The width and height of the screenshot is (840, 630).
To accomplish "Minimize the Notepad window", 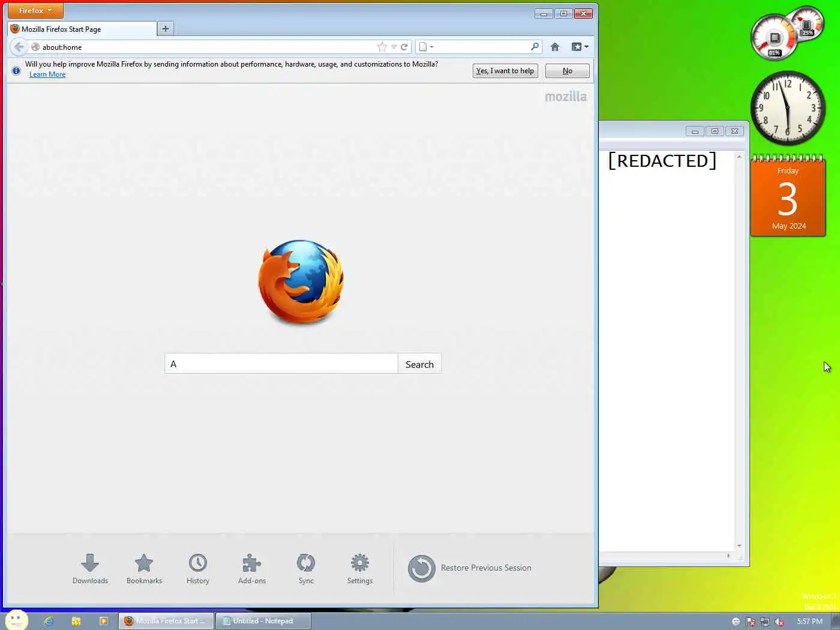I will 695,131.
